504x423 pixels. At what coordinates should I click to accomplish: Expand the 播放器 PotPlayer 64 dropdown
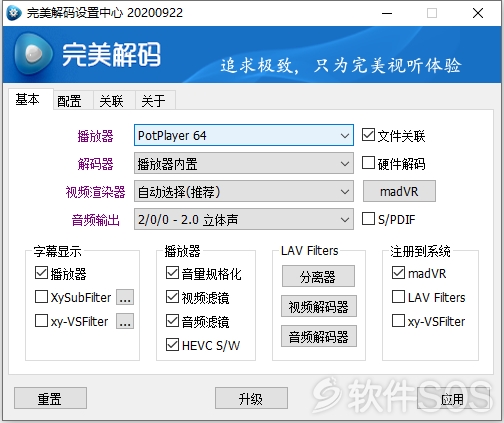coord(244,135)
